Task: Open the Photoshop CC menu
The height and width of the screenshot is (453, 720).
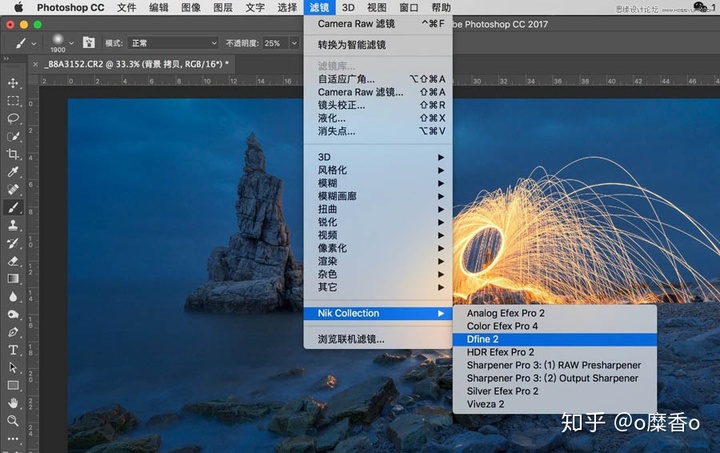Action: 70,7
